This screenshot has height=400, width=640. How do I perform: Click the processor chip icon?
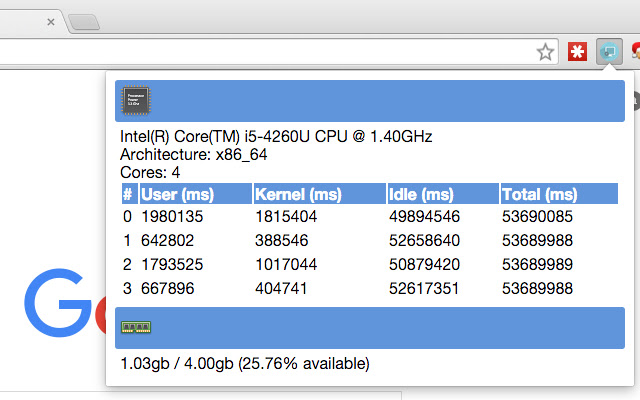(x=136, y=100)
